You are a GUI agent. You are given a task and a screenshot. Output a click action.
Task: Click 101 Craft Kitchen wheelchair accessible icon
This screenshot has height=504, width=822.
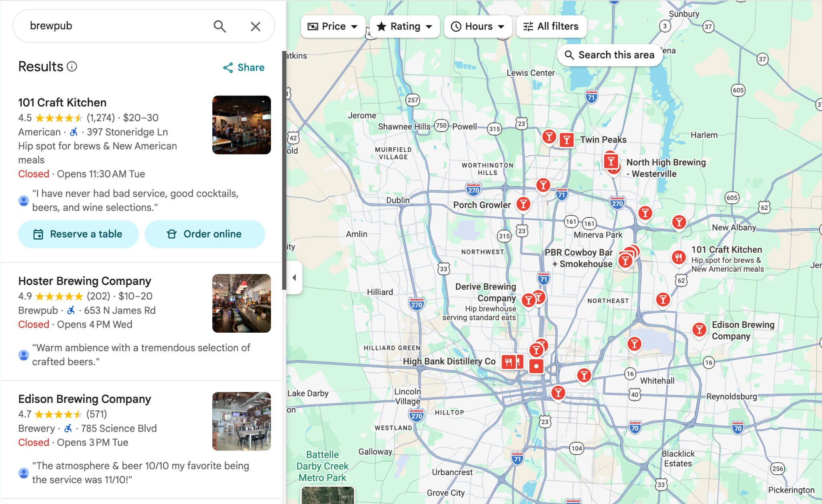click(74, 132)
